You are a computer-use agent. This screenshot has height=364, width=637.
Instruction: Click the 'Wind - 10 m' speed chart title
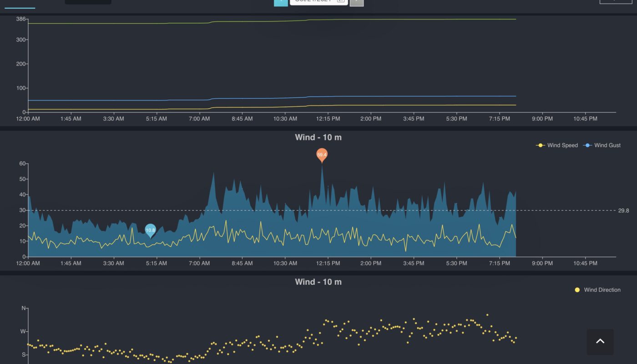click(318, 137)
